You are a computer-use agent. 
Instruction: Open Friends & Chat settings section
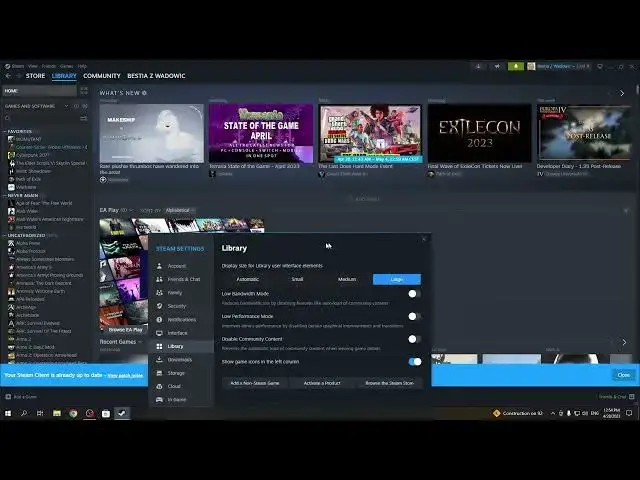pos(181,280)
